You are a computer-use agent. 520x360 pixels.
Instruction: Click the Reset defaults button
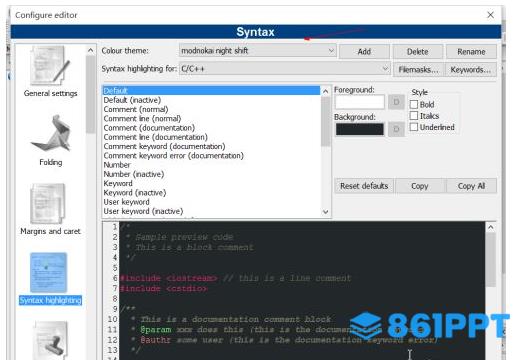coord(364,186)
